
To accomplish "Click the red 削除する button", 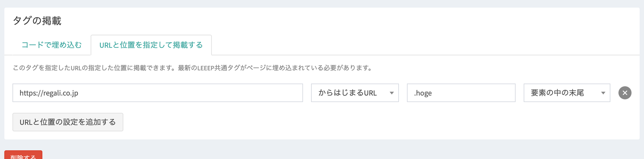I will (23, 156).
